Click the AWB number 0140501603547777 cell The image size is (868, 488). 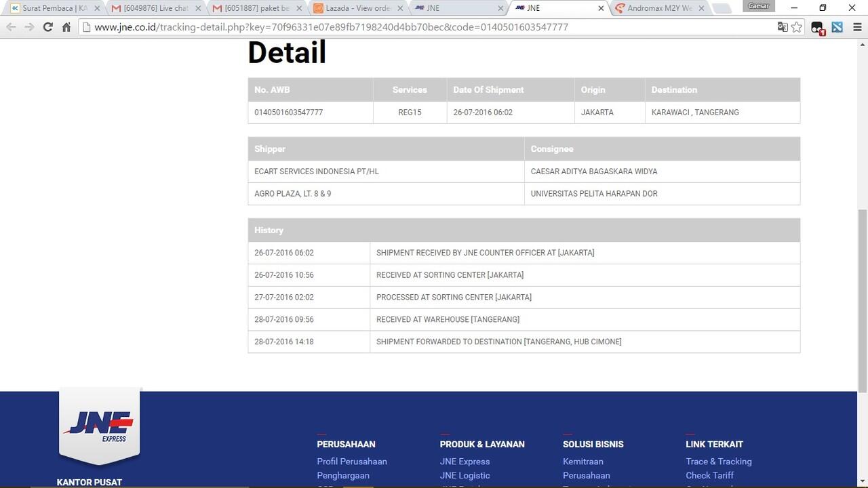(311, 113)
